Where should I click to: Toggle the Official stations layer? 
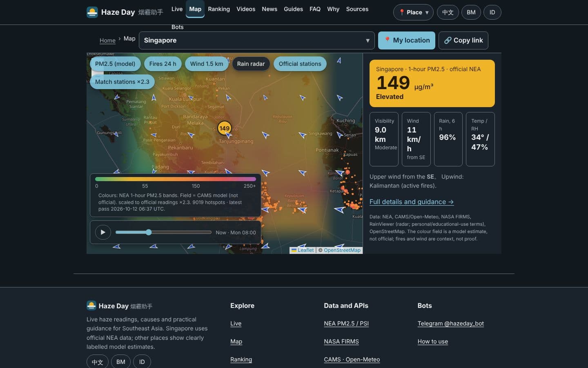[300, 64]
